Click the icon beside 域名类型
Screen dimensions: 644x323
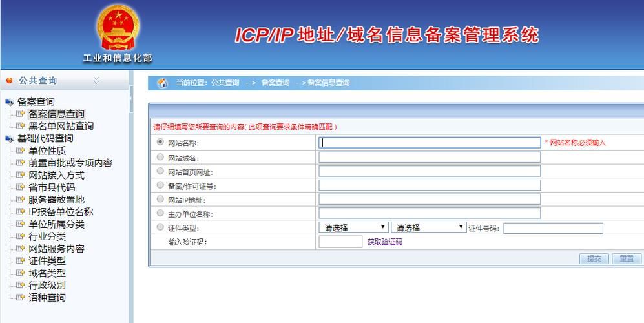tap(21, 273)
